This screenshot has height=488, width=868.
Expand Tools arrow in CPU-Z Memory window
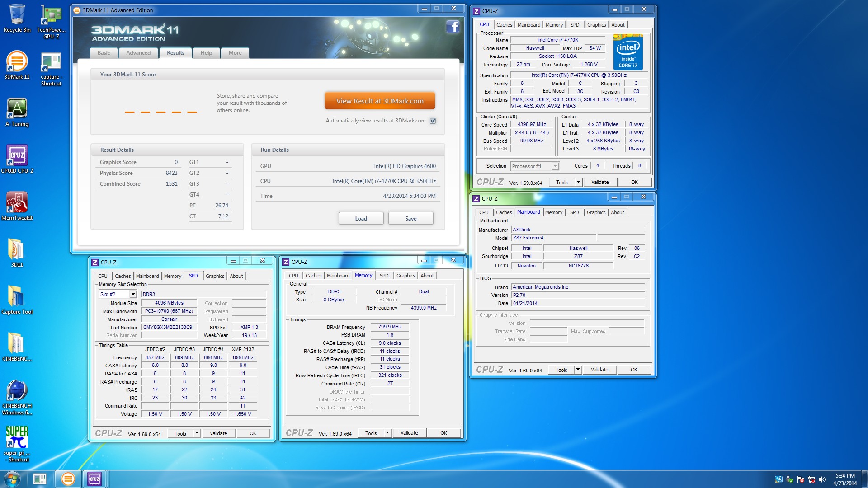click(387, 433)
